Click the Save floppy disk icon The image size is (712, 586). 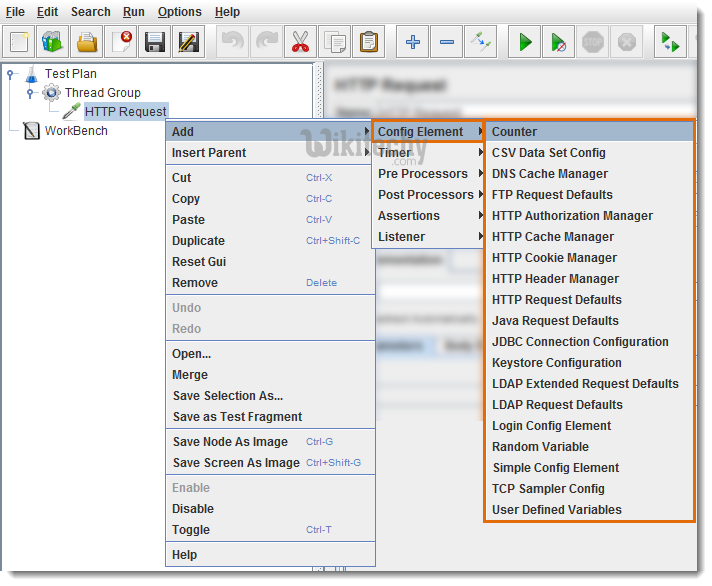155,42
